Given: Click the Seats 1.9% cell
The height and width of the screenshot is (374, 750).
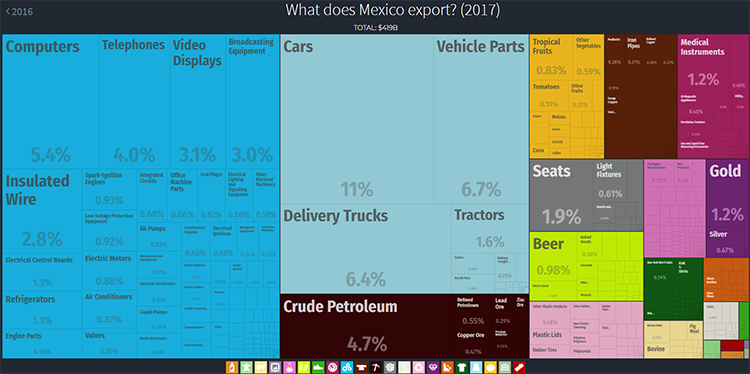Looking at the screenshot, I should (561, 196).
